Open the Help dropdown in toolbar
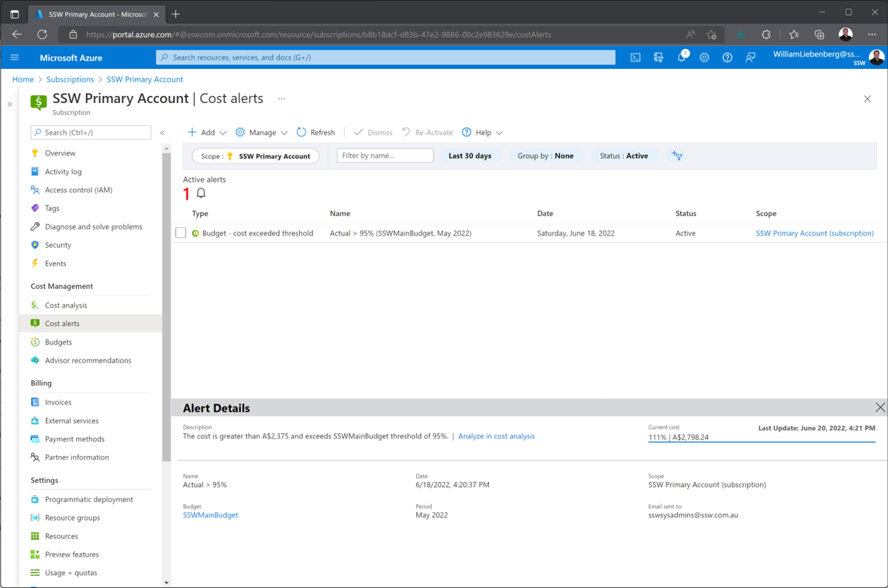This screenshot has height=588, width=888. click(482, 133)
